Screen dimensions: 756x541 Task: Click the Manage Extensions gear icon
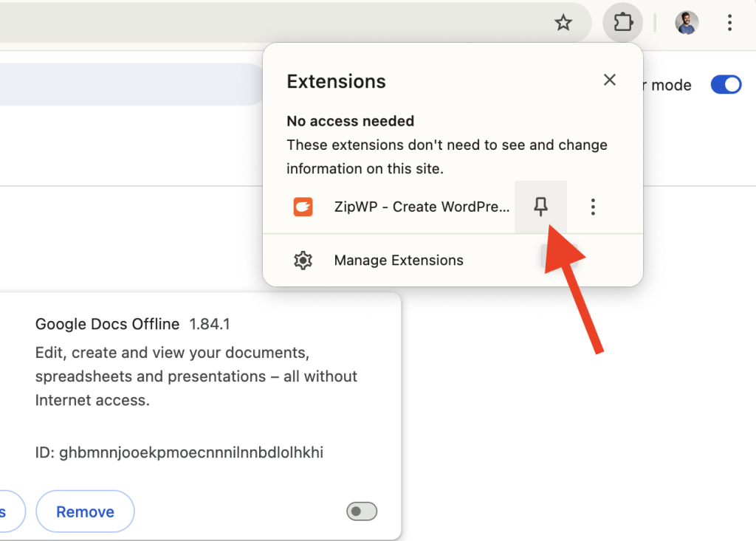tap(303, 260)
